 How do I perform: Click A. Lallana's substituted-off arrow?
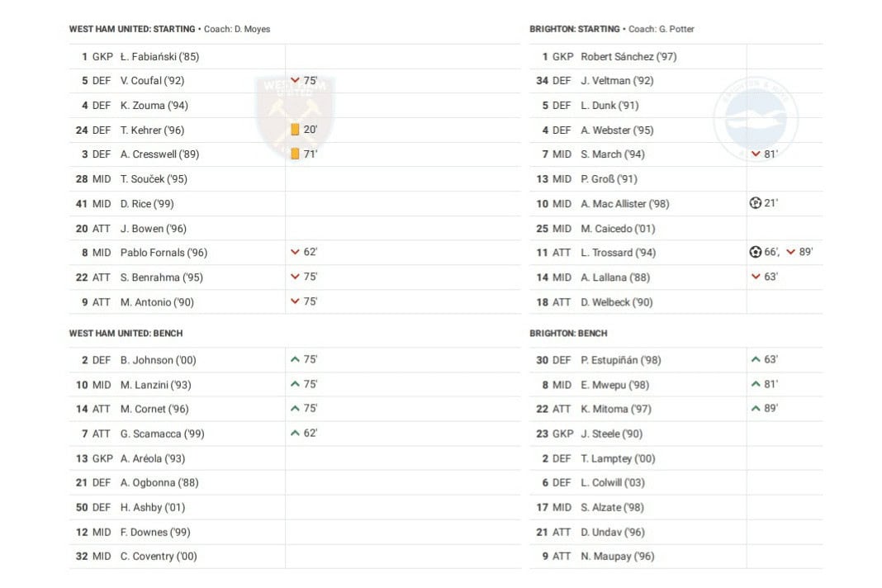click(755, 277)
